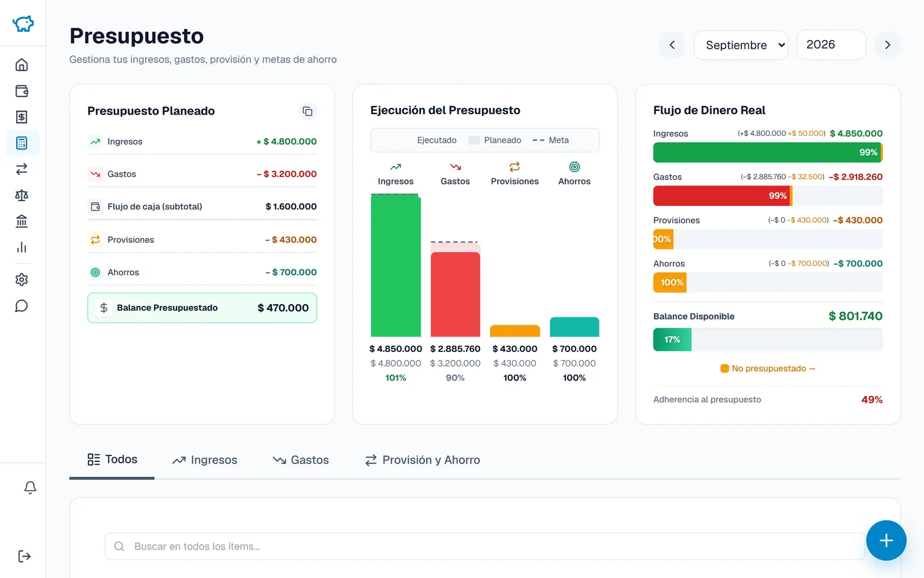
Task: Switch to the Todos tab
Action: pyautogui.click(x=112, y=460)
